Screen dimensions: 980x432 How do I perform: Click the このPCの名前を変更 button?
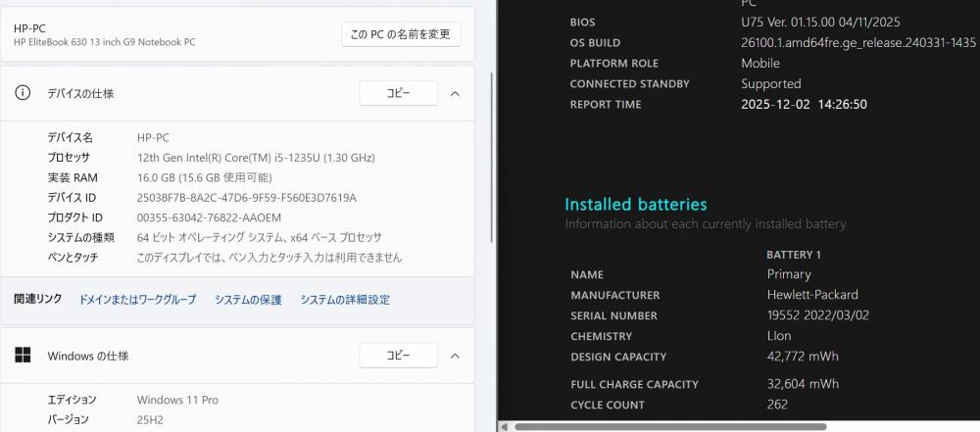(401, 34)
